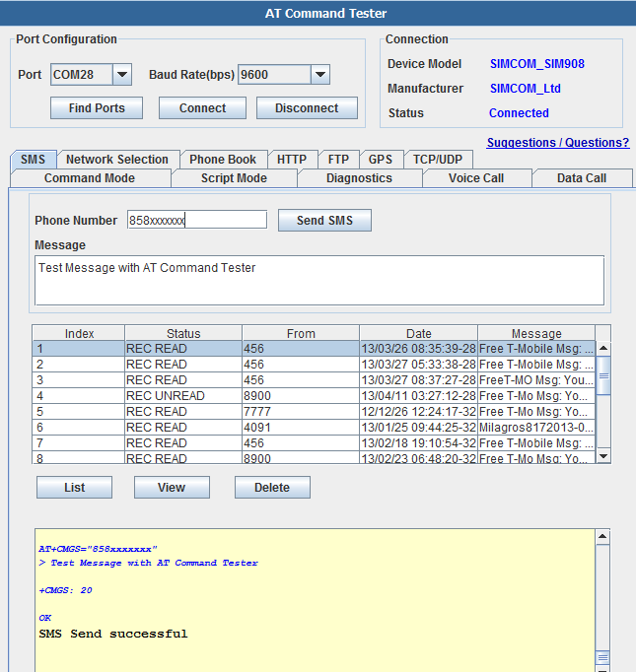Click the AT+CMGS="858xxxxxxx" log line
The height and width of the screenshot is (672, 636).
click(98, 549)
